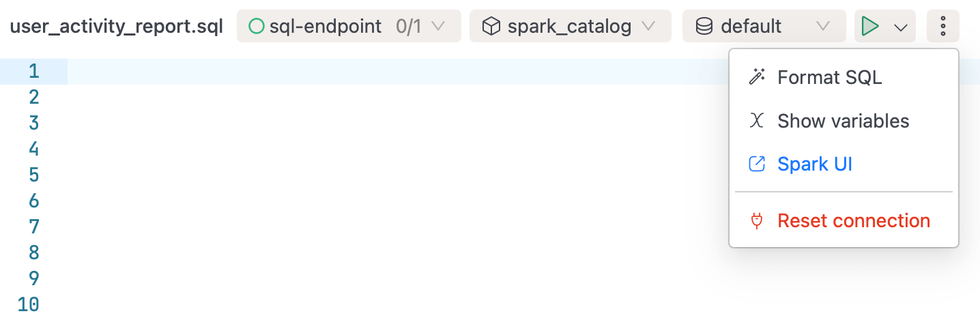
Task: Click the variable x icon
Action: pos(756,121)
